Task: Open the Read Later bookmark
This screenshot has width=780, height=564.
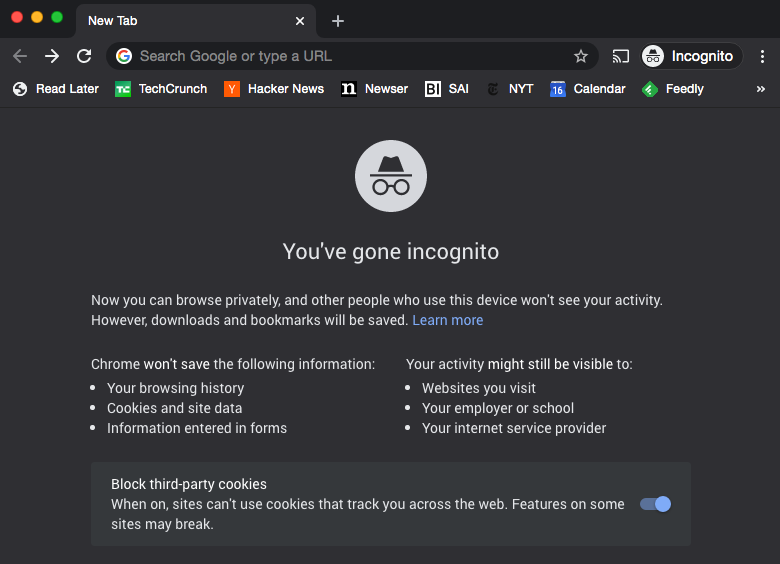Action: point(56,89)
